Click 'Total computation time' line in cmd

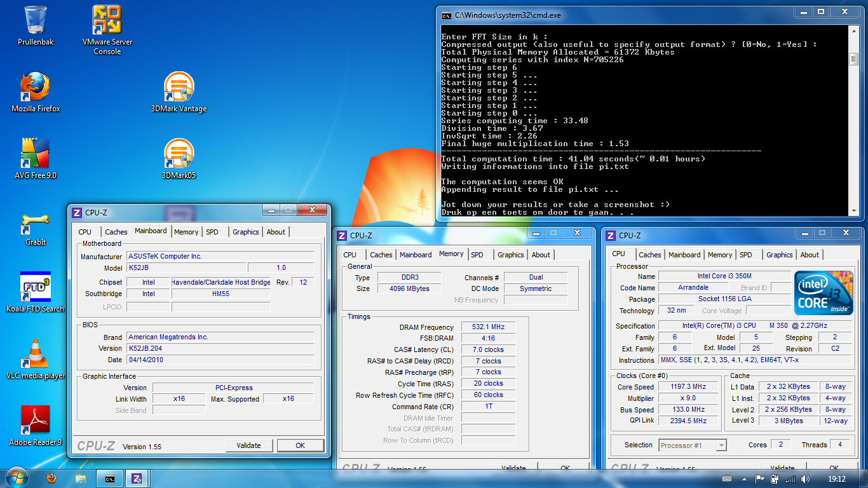tap(573, 159)
